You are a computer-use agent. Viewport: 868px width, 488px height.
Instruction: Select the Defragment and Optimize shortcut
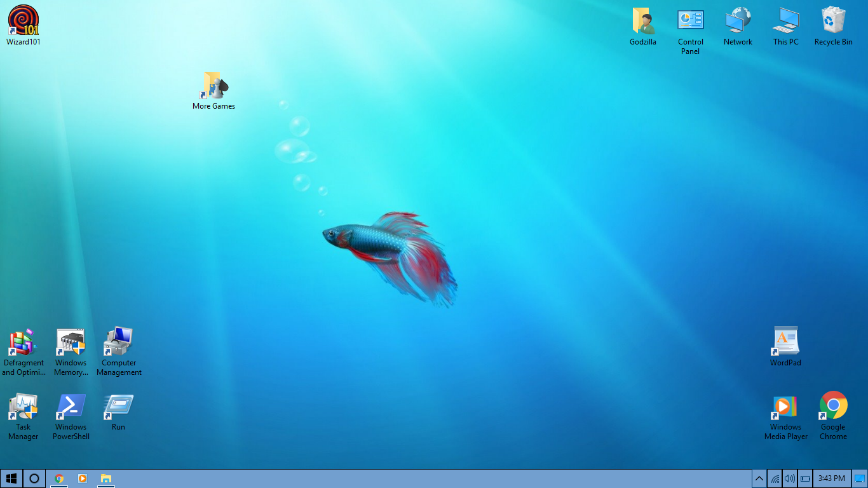coord(24,351)
